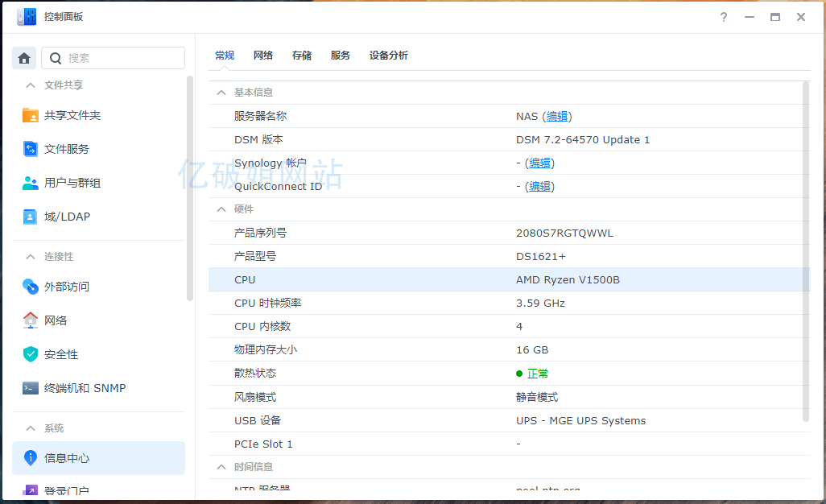Click the Control Panel app icon in title bar

click(27, 16)
